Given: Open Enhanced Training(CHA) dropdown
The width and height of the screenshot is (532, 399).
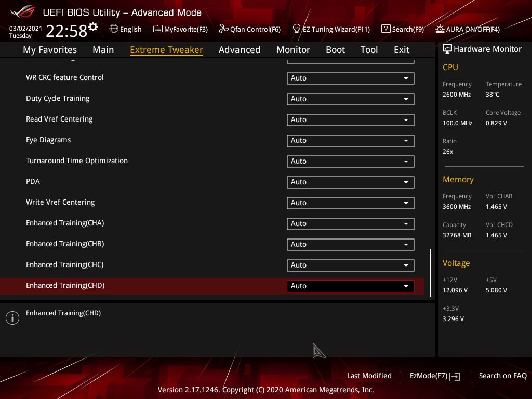Looking at the screenshot, I should (351, 223).
